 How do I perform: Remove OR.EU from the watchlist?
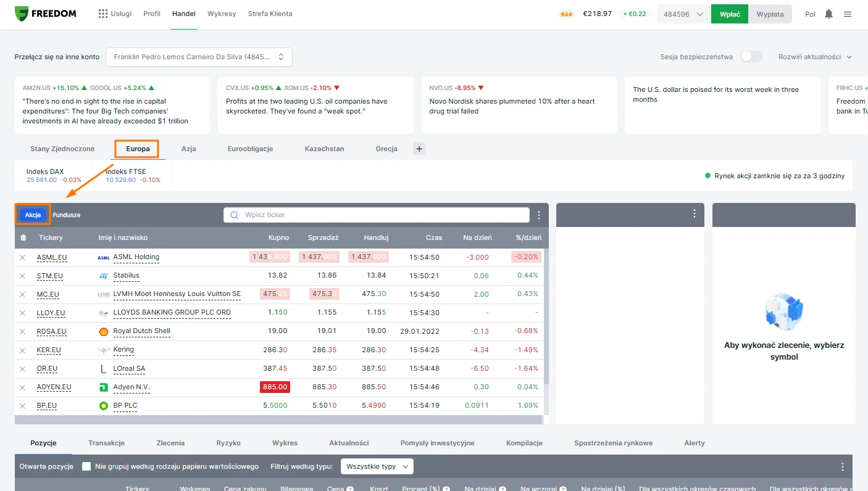[23, 369]
